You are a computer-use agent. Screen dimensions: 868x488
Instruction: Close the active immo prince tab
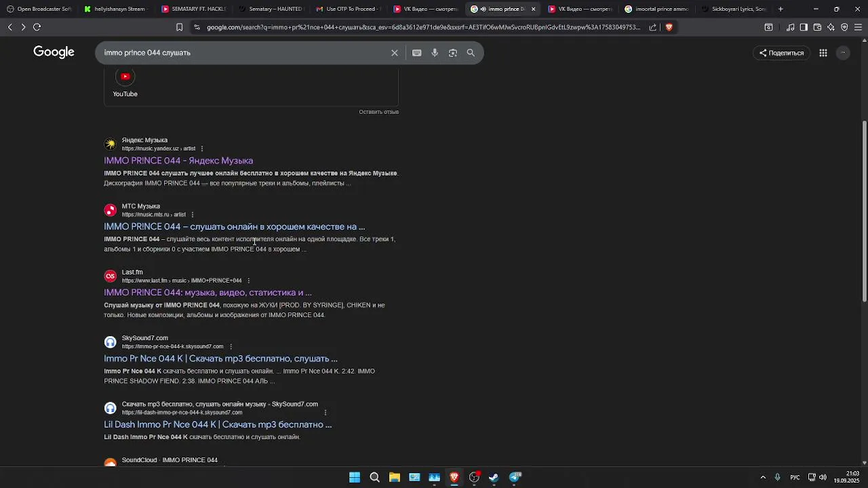click(533, 9)
